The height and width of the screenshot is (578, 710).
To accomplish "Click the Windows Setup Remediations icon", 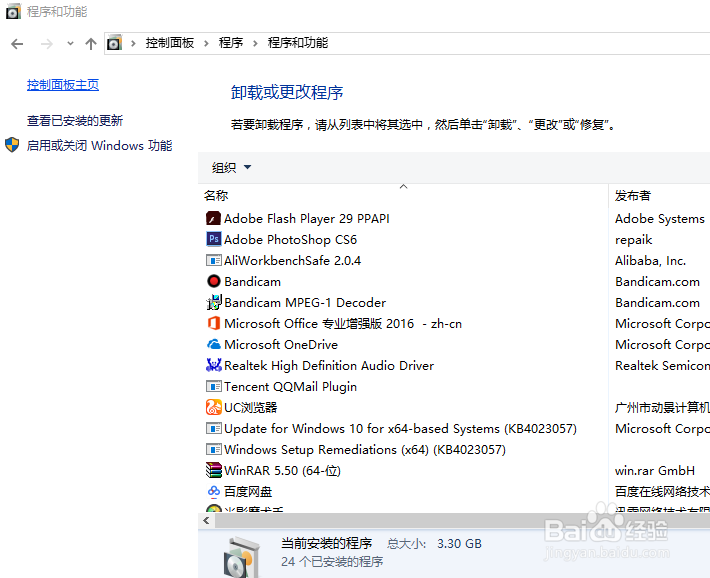I will click(x=213, y=449).
